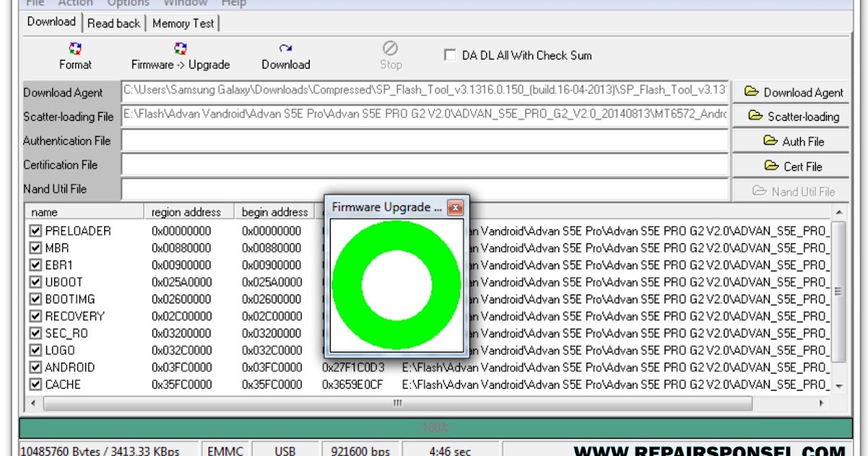Enable DA DL All With Check Sum
The height and width of the screenshot is (456, 868).
pyautogui.click(x=450, y=54)
